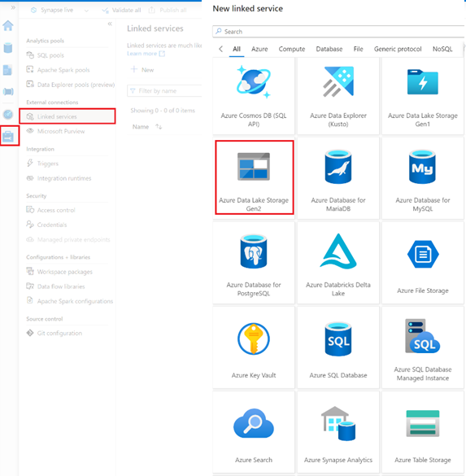The height and width of the screenshot is (476, 466).
Task: Choose the Azure Key Vault tile
Action: [254, 347]
